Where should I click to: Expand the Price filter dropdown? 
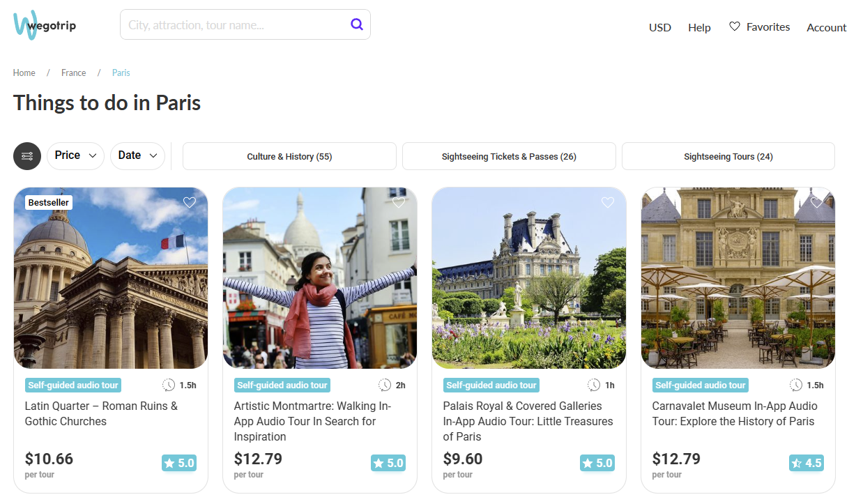tap(75, 155)
